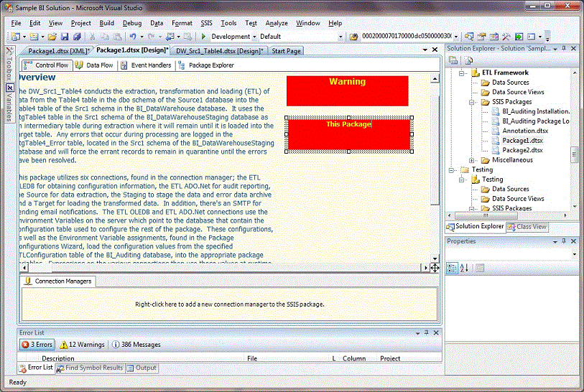584x392 pixels.
Task: Switch to the Event Handlers tab
Action: [146, 65]
